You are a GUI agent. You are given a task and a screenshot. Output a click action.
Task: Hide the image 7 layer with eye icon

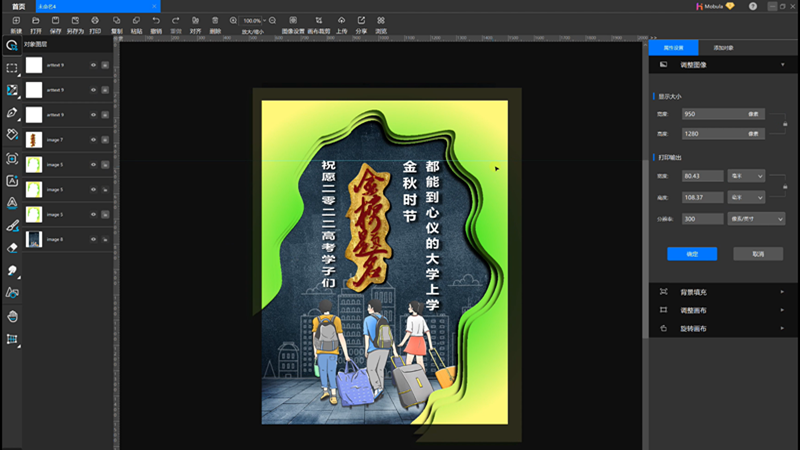(x=93, y=140)
